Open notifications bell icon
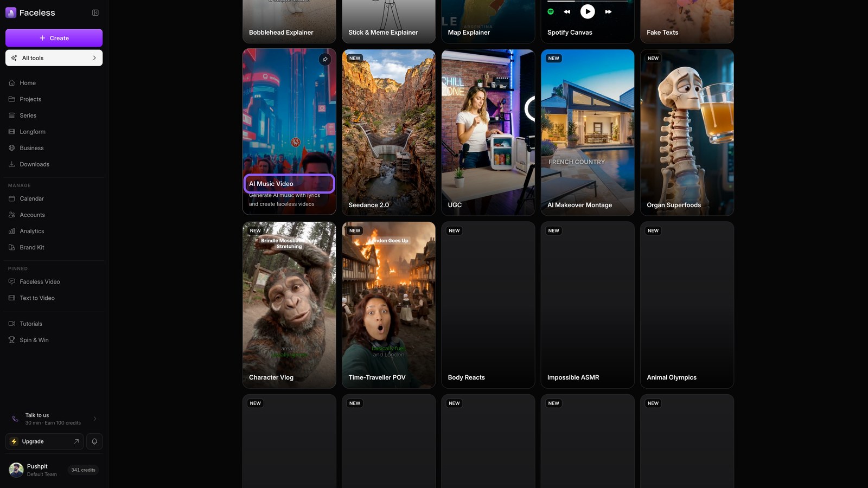Image resolution: width=868 pixels, height=488 pixels. click(x=94, y=441)
